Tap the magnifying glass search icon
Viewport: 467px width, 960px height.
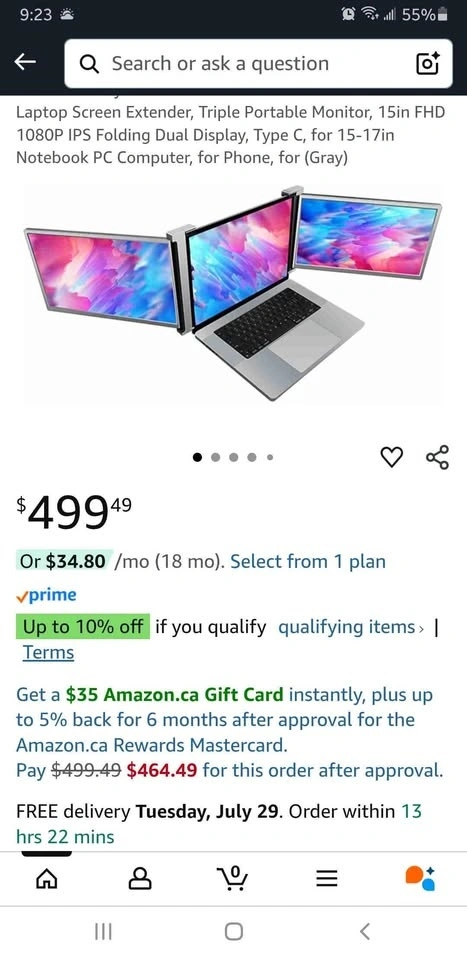(90, 64)
